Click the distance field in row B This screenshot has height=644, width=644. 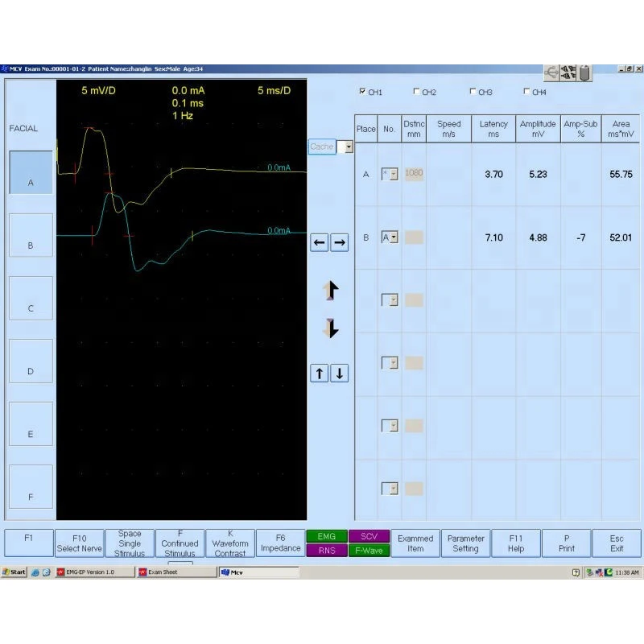point(414,237)
